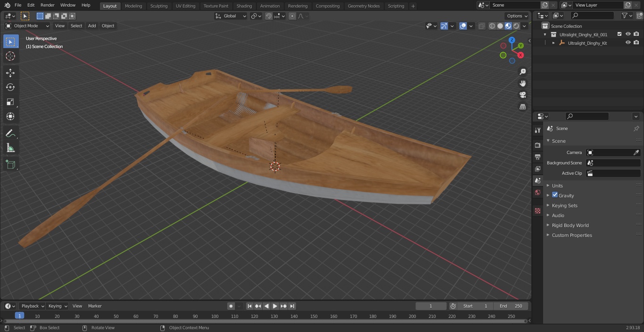Add a new workspace with plus button
The image size is (644, 332).
413,6
